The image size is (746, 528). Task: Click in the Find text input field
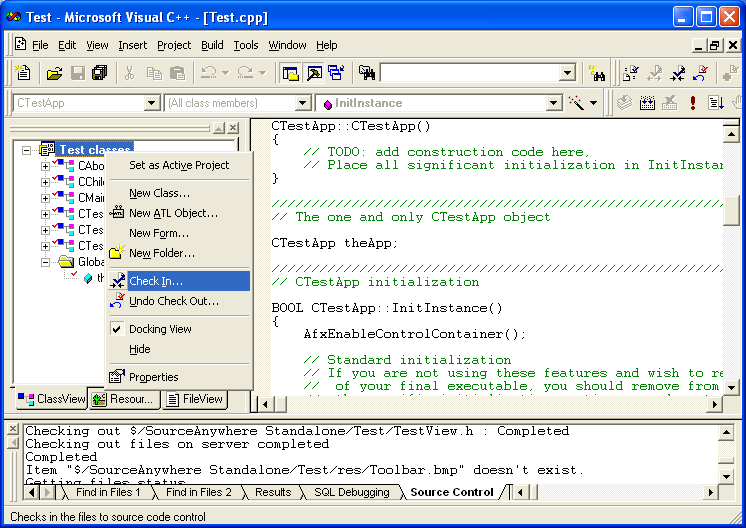[x=470, y=73]
